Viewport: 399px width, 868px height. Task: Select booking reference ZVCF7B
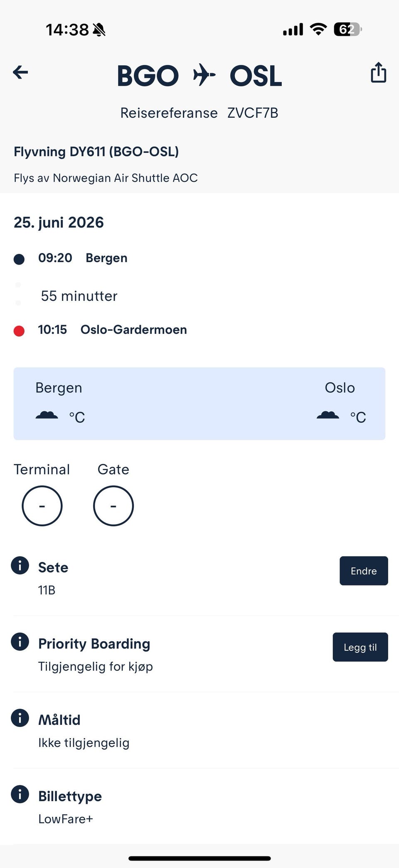point(253,113)
